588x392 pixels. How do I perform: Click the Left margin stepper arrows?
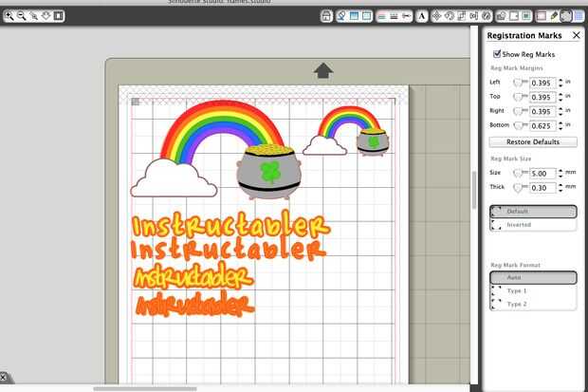[x=560, y=83]
